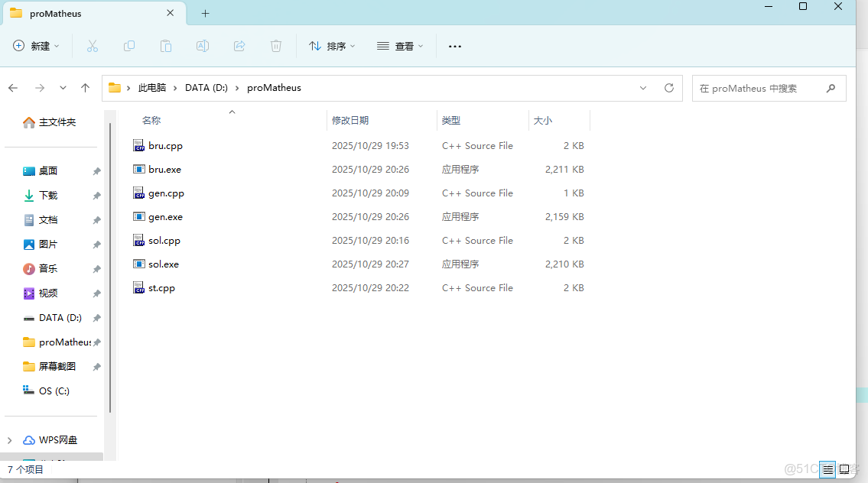Switch to details view layout
The width and height of the screenshot is (868, 483).
[x=827, y=470]
